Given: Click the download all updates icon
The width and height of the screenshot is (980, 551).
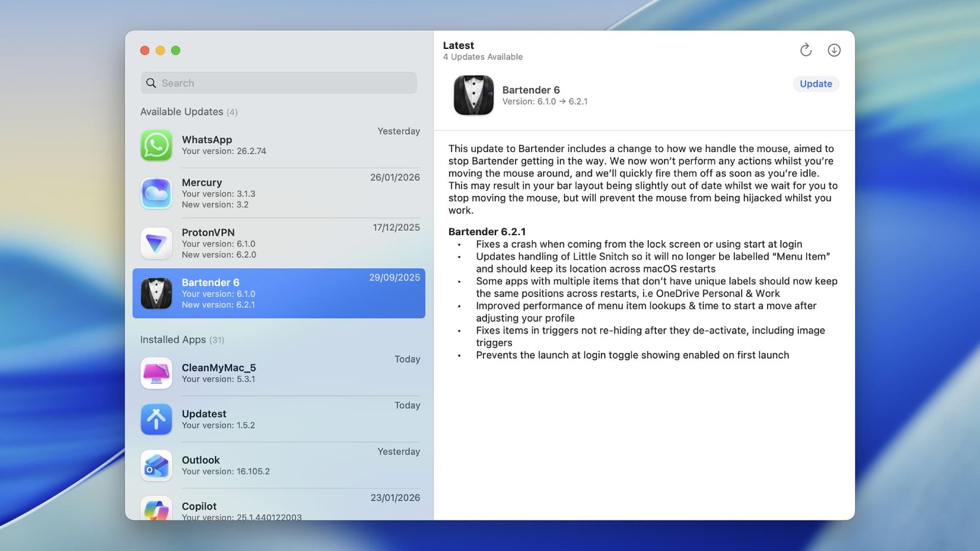Looking at the screenshot, I should [834, 50].
